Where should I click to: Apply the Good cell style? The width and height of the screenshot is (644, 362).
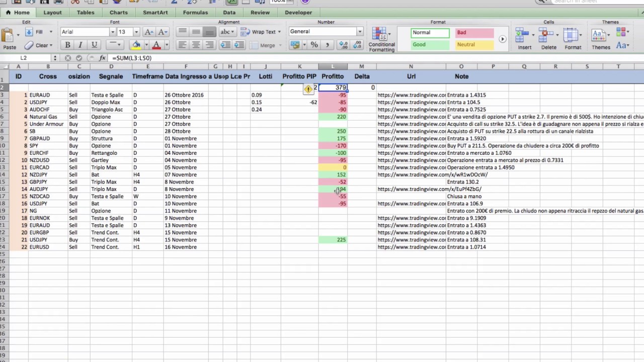pos(430,45)
